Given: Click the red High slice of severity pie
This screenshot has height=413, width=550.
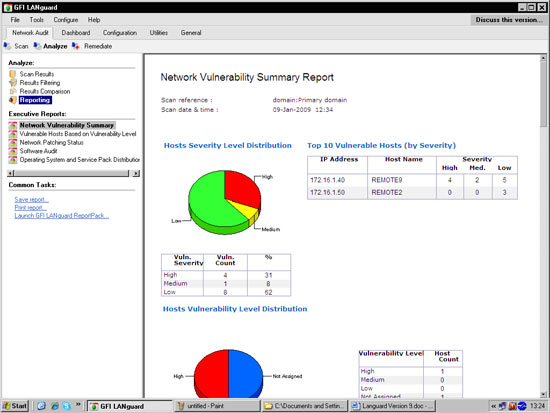Looking at the screenshot, I should (x=242, y=188).
